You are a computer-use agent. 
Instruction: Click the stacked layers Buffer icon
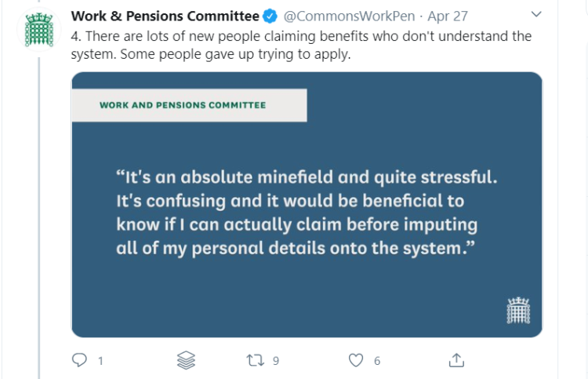click(186, 360)
